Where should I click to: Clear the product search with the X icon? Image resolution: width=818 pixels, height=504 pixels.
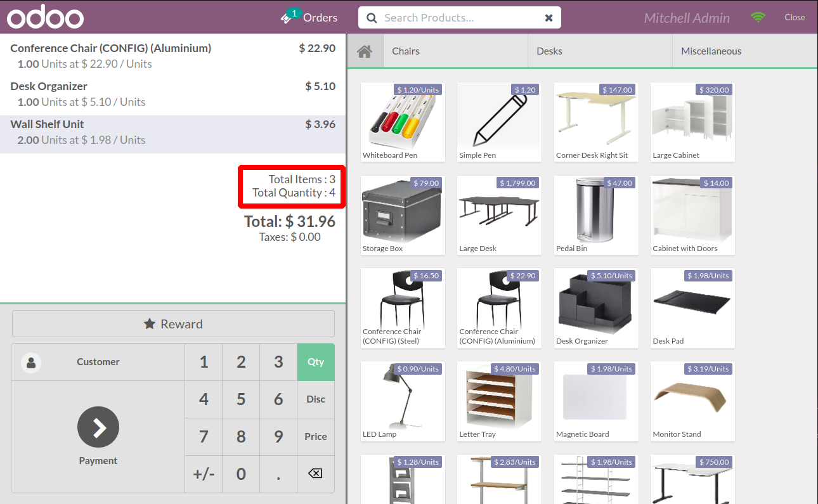pyautogui.click(x=549, y=18)
